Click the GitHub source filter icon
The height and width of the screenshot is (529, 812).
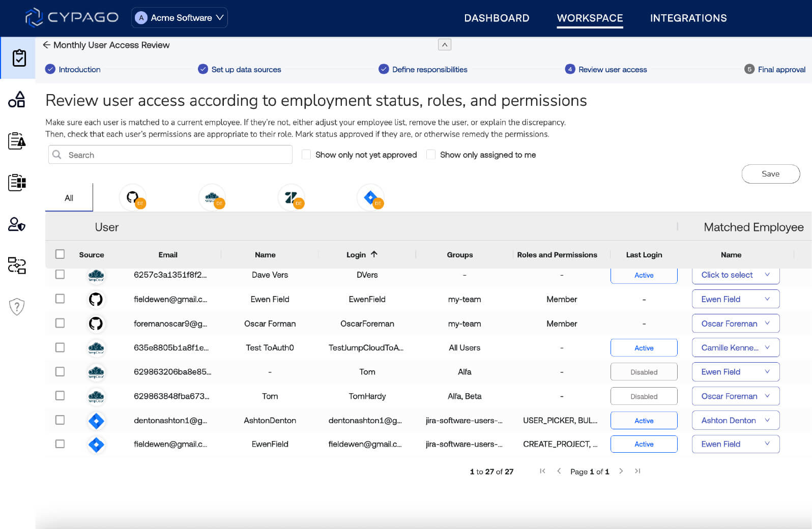click(133, 197)
